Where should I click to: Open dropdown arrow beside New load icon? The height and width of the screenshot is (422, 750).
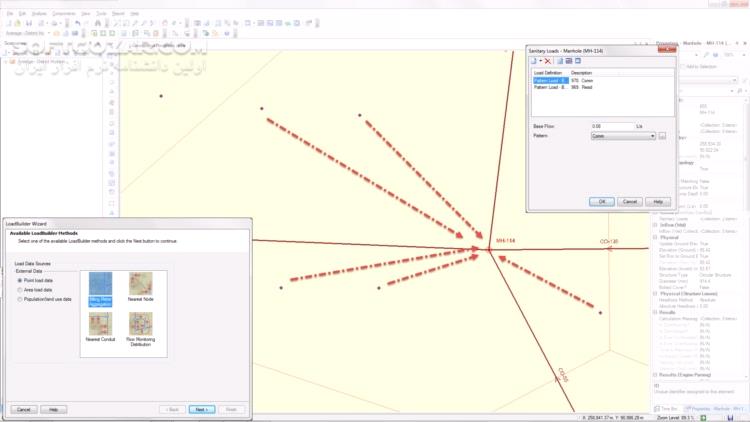tap(540, 61)
